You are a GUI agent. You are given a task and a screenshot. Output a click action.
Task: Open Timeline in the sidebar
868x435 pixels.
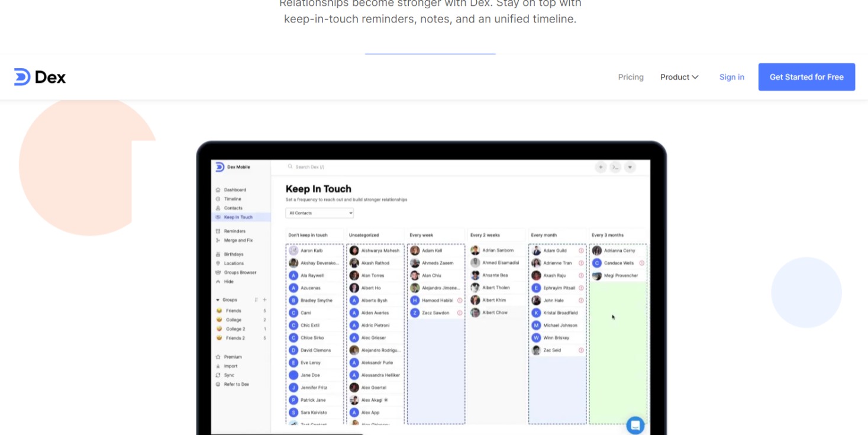(x=233, y=199)
